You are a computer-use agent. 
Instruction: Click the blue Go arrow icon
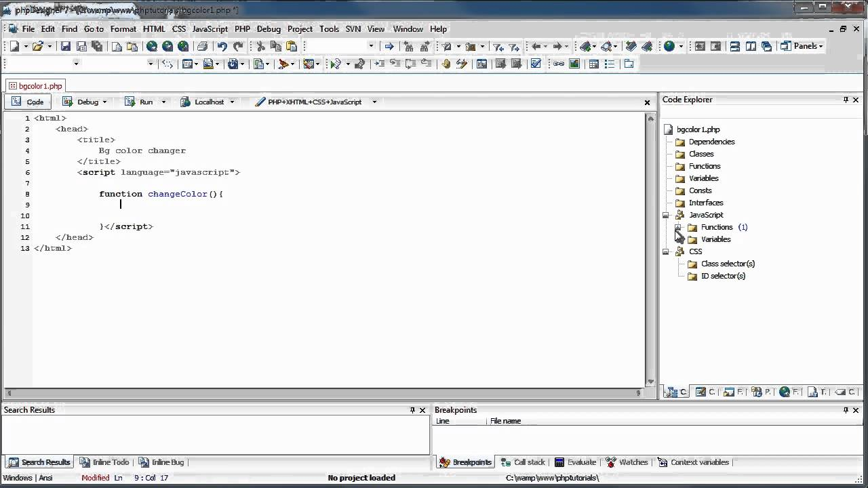coord(389,46)
